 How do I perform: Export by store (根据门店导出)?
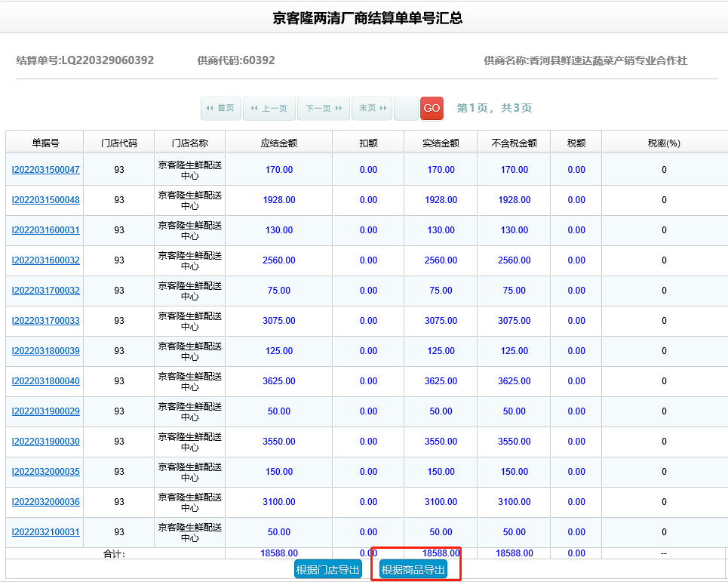[328, 569]
